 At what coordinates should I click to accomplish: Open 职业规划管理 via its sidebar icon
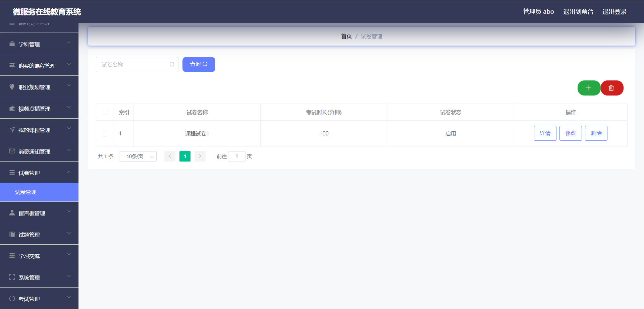(x=12, y=87)
